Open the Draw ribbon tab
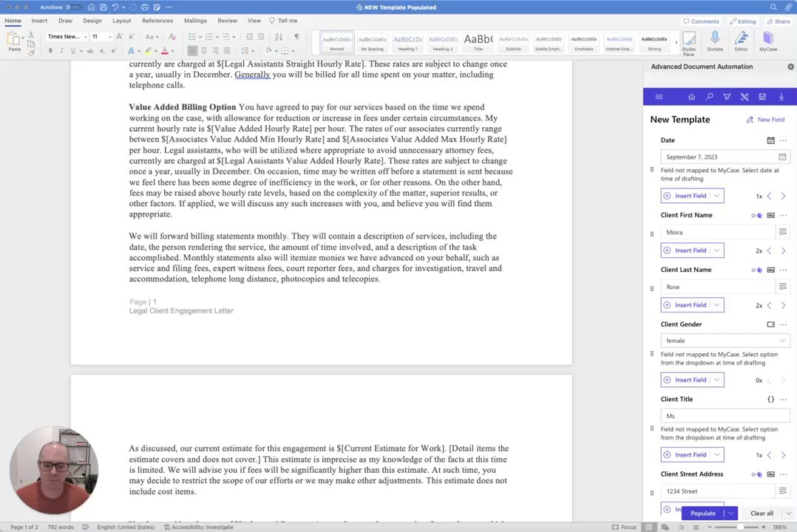 click(65, 21)
